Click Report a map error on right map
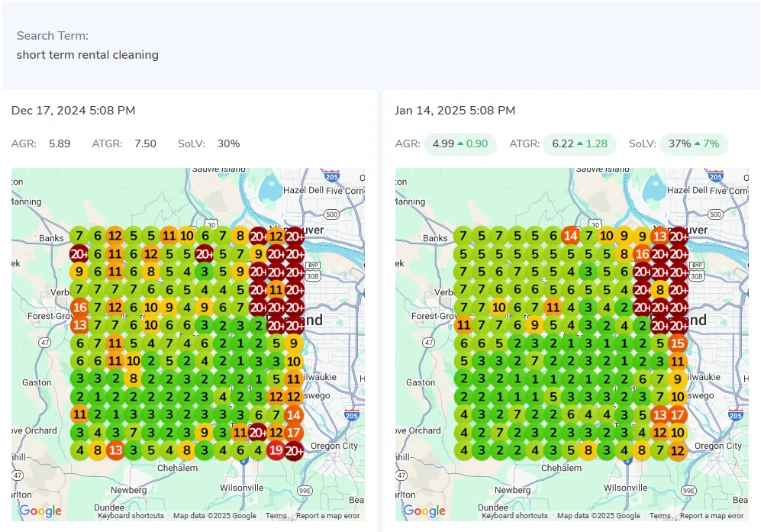761x532 pixels. (711, 516)
